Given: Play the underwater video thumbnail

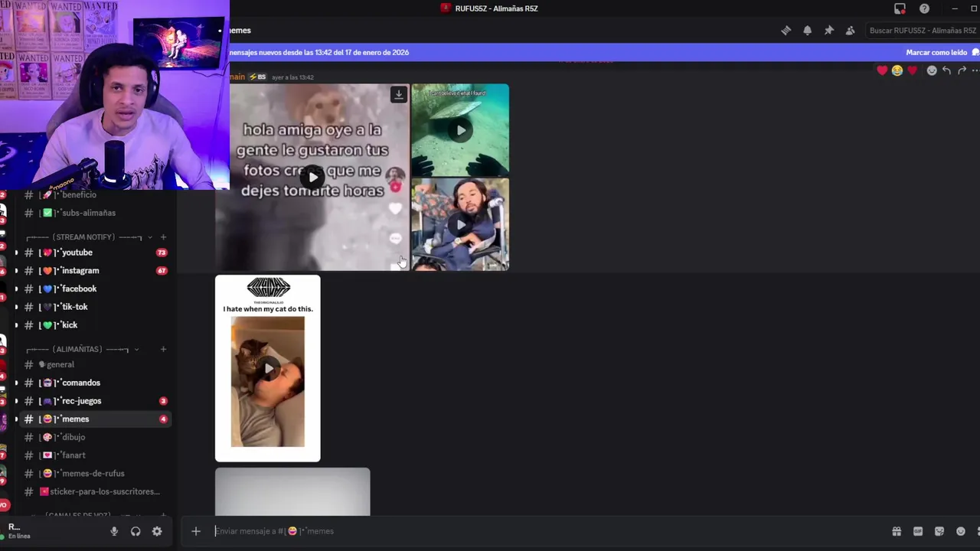Looking at the screenshot, I should pos(460,130).
